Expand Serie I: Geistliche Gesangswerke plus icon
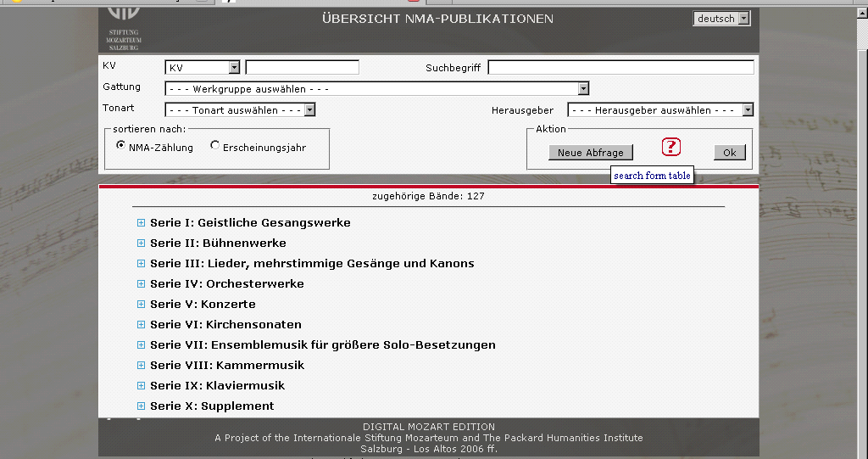868x459 pixels. pyautogui.click(x=142, y=223)
